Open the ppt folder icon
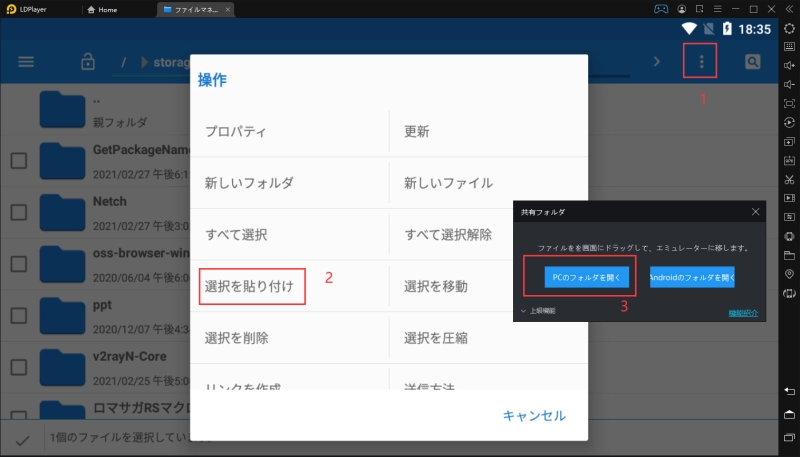The height and width of the screenshot is (457, 800). [x=62, y=315]
